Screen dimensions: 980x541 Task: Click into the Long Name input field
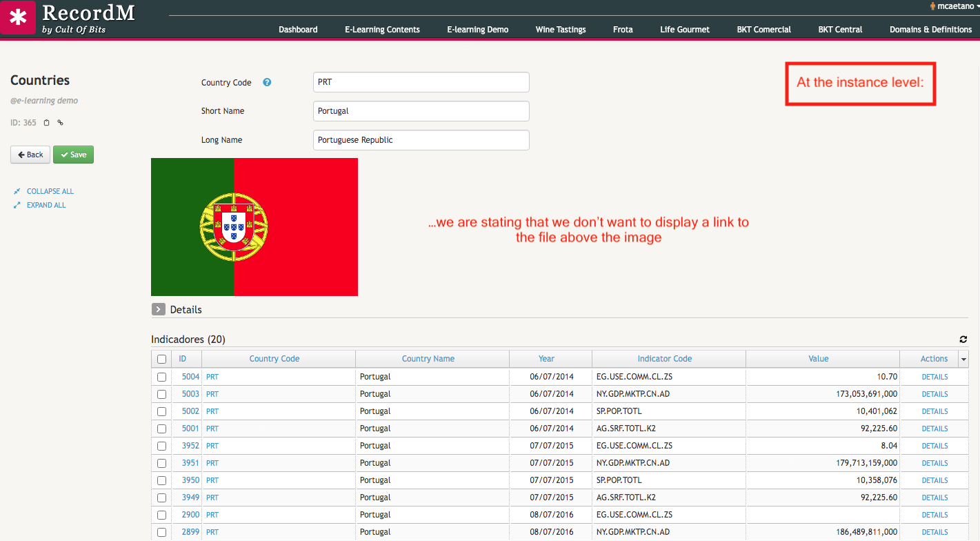pos(421,140)
